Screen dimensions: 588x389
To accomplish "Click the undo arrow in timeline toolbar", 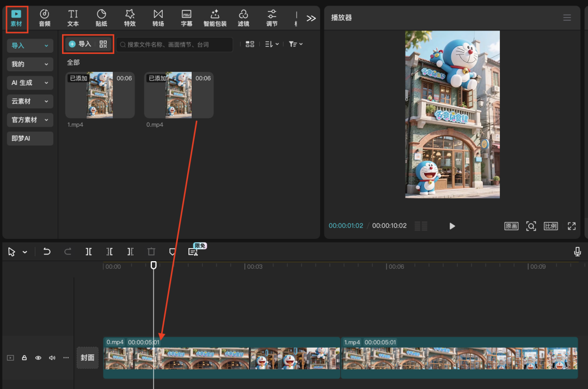I will 47,252.
